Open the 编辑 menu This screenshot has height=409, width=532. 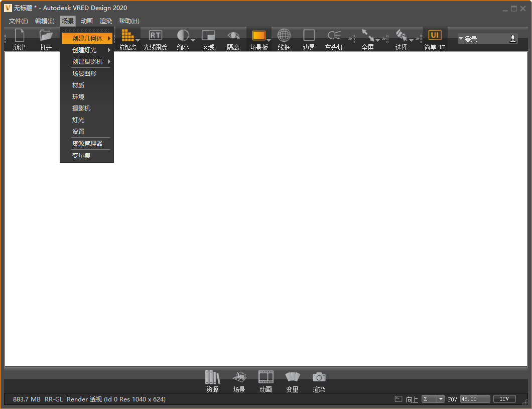(44, 21)
